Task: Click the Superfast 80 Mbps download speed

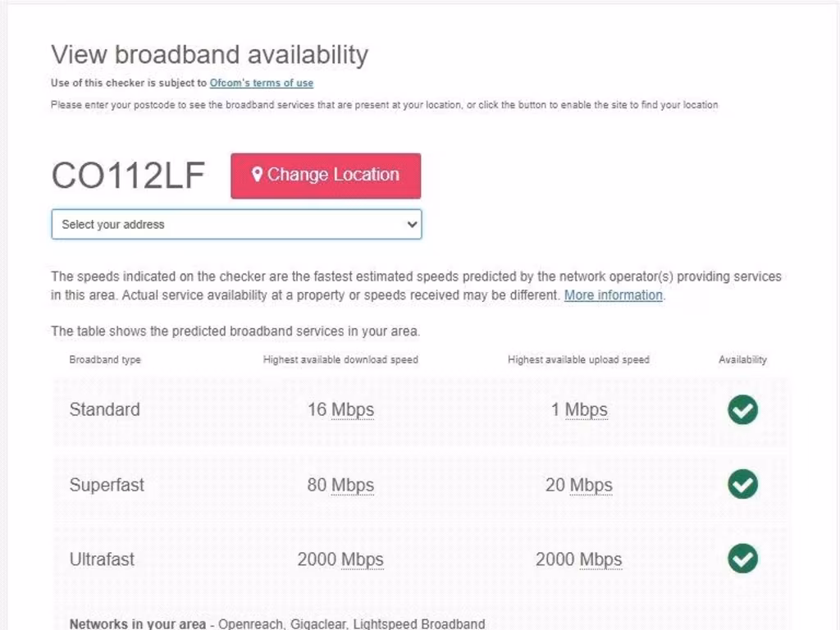Action: (340, 485)
